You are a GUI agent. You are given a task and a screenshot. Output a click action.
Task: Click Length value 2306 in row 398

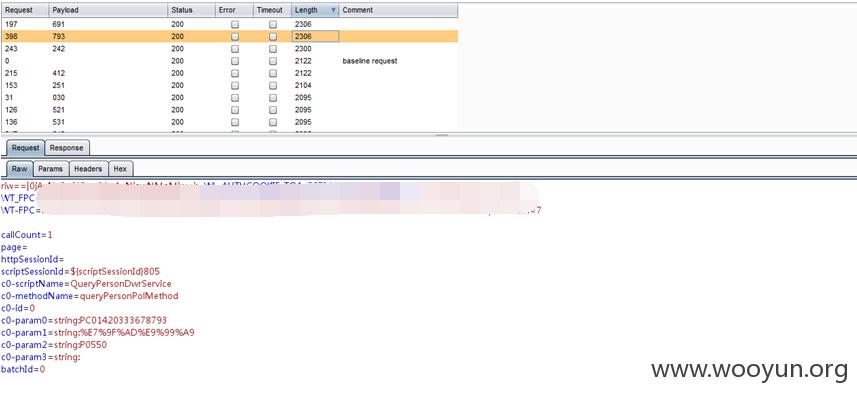click(303, 37)
